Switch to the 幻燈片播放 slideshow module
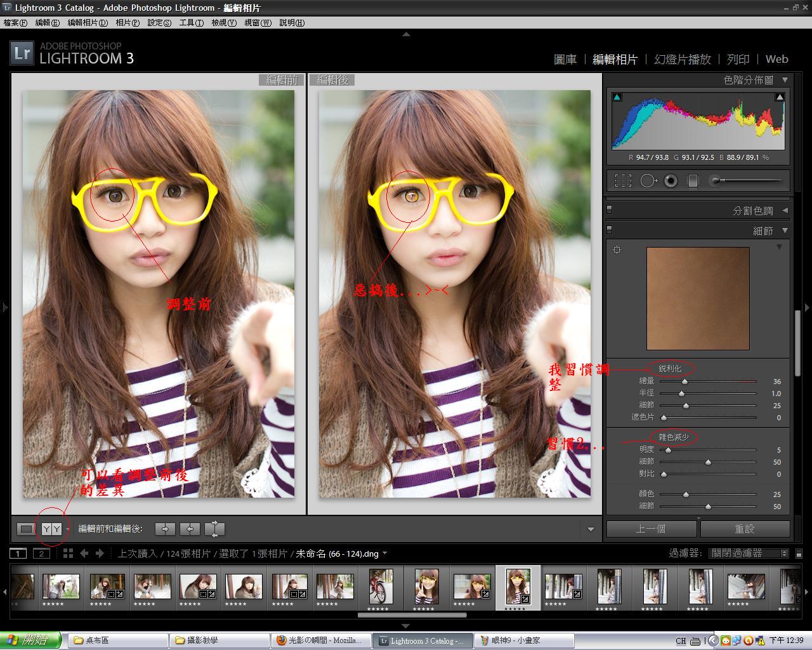This screenshot has width=812, height=650. tap(683, 60)
